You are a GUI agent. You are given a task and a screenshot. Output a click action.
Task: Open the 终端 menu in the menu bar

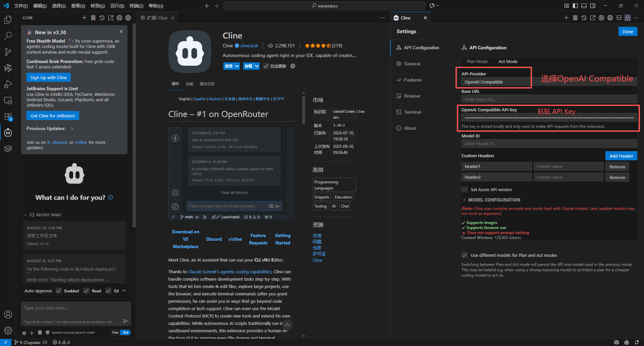tap(136, 6)
